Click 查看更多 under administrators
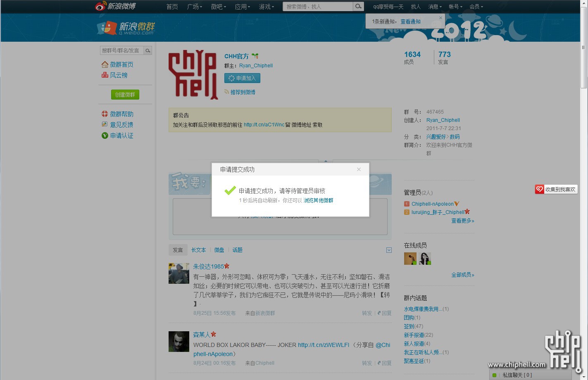The height and width of the screenshot is (380, 588). click(462, 221)
